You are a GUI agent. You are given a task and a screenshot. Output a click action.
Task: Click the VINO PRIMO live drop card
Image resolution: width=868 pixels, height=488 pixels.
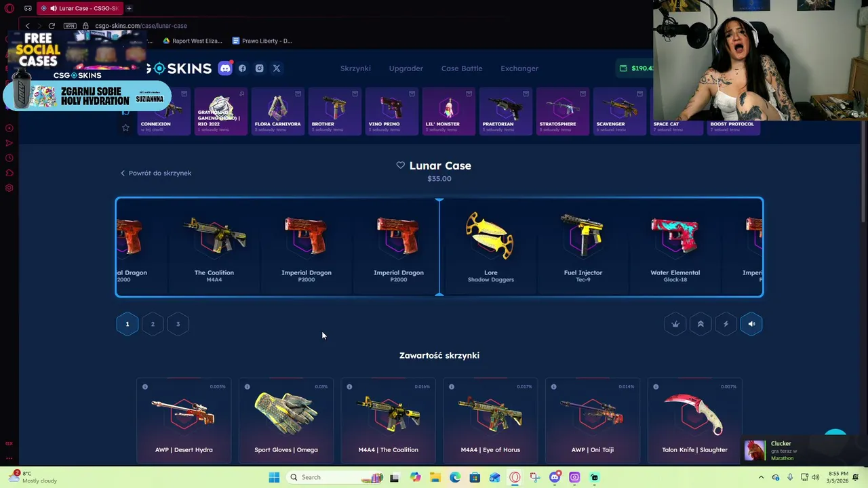(x=391, y=111)
